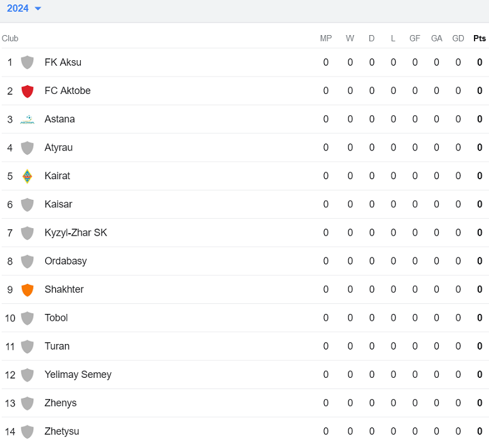Click the Ordabasy gray shield icon
The image size is (489, 448).
pos(27,261)
